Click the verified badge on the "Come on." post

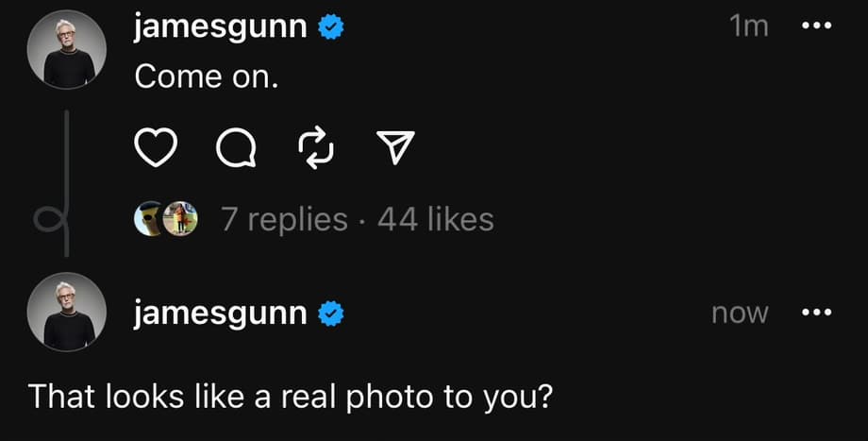click(329, 27)
